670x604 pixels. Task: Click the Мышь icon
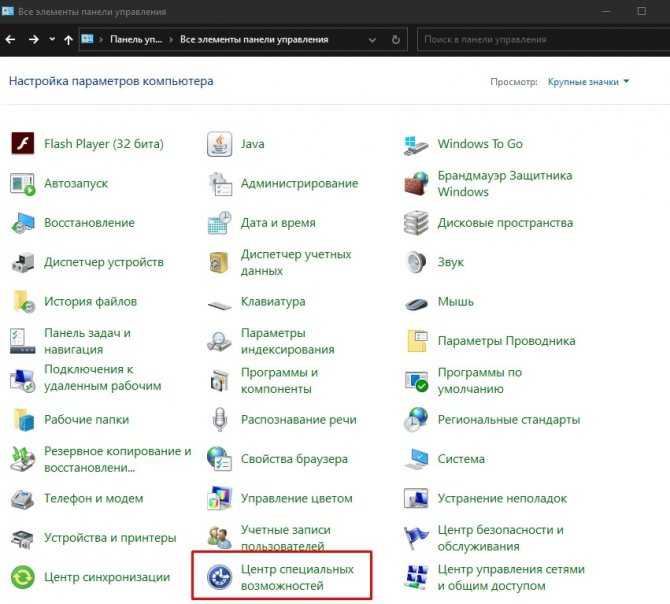tap(416, 304)
